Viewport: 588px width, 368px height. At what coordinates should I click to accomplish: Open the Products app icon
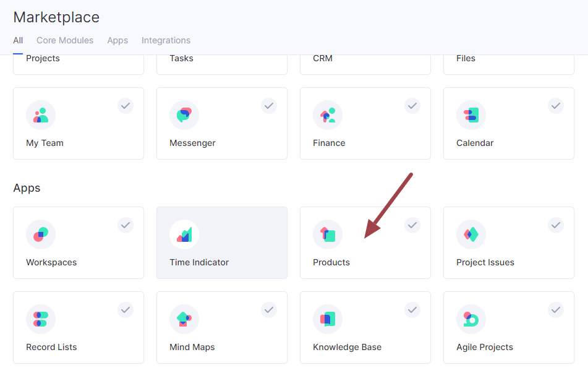click(328, 234)
